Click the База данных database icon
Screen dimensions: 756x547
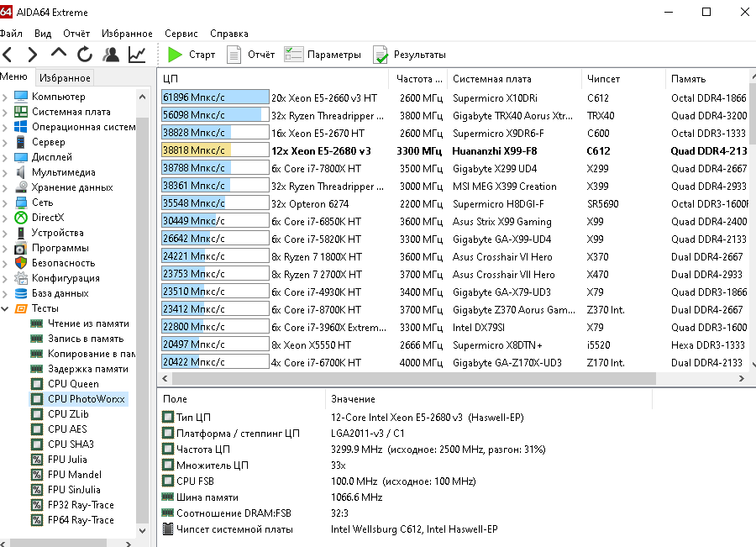[21, 293]
